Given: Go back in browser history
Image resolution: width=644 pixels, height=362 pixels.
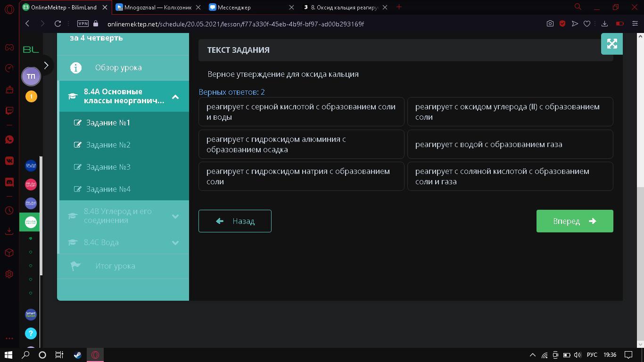Looking at the screenshot, I should click(x=27, y=24).
